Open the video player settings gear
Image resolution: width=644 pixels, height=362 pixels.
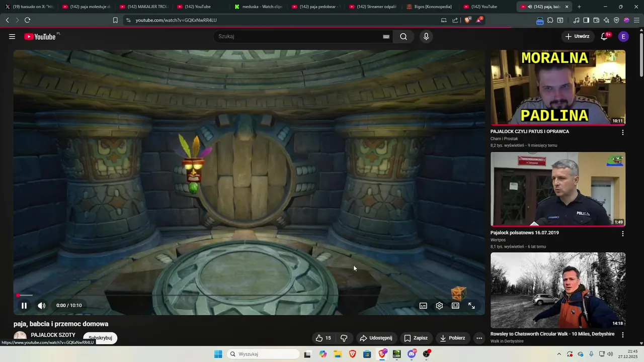[x=439, y=305]
